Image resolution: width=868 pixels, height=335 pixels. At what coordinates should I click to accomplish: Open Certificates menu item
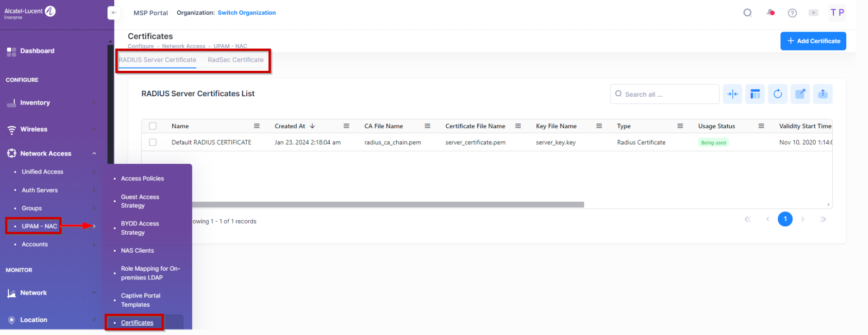137,323
